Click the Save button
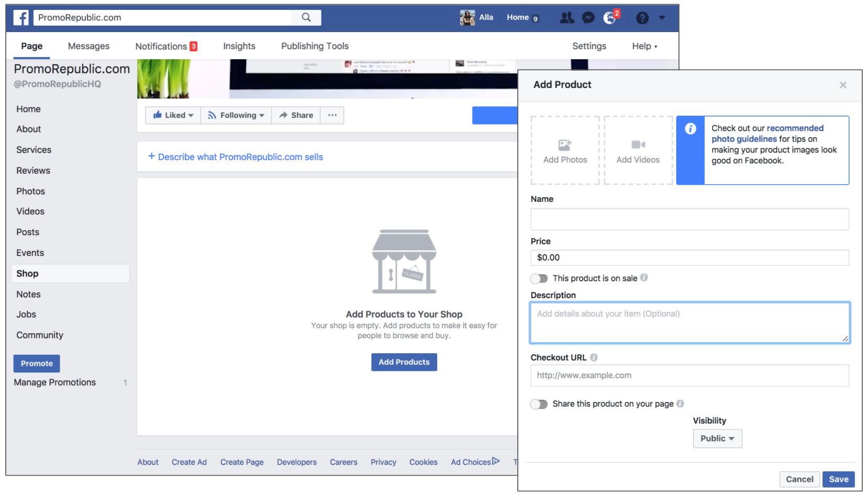868x497 pixels. 839,479
